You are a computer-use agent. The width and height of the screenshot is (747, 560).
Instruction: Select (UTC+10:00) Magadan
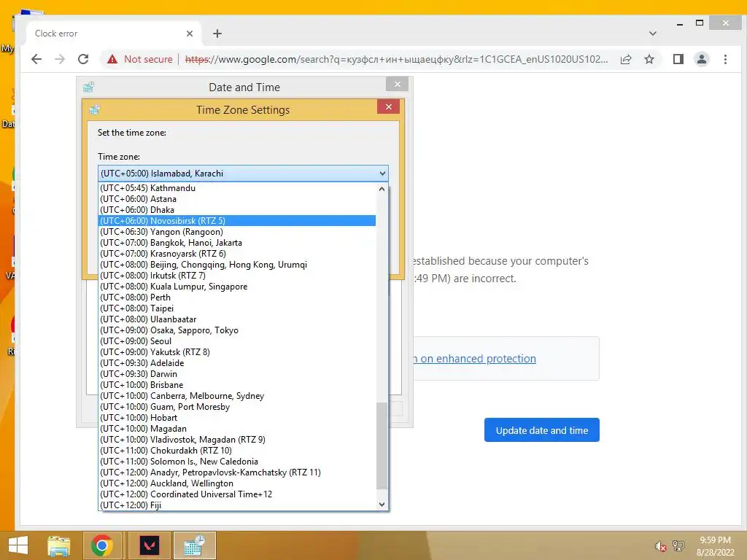(237, 429)
